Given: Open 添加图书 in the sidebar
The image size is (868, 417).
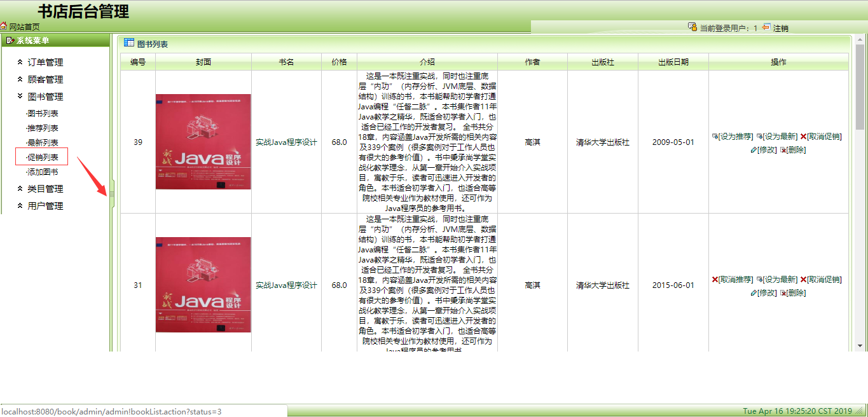Looking at the screenshot, I should pos(43,172).
